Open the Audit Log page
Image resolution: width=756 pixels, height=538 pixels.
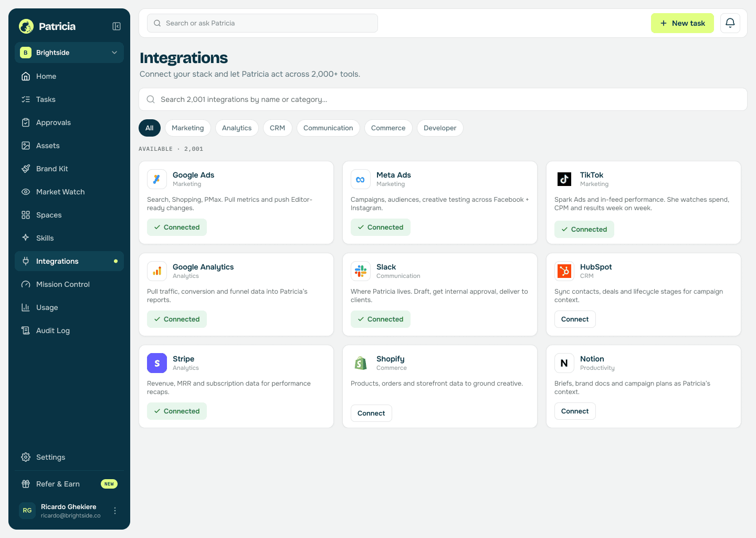[69, 330]
